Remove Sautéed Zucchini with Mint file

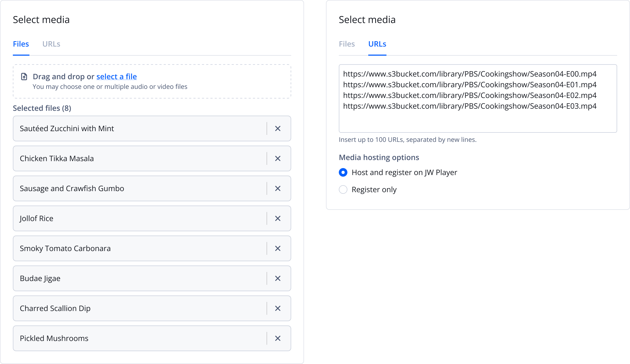278,128
